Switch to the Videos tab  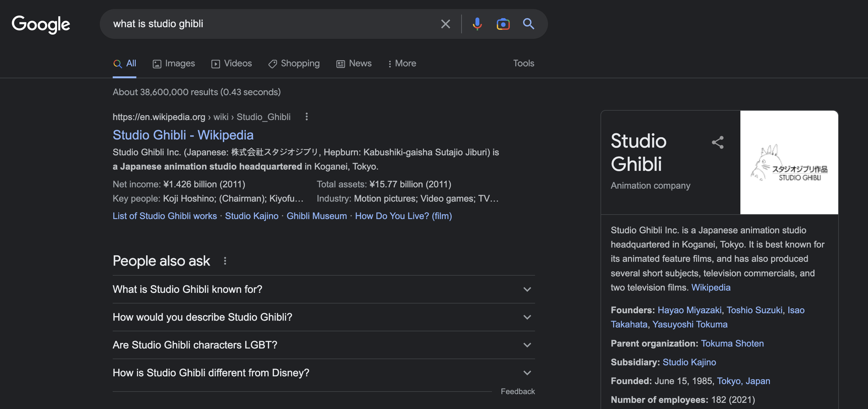point(232,63)
